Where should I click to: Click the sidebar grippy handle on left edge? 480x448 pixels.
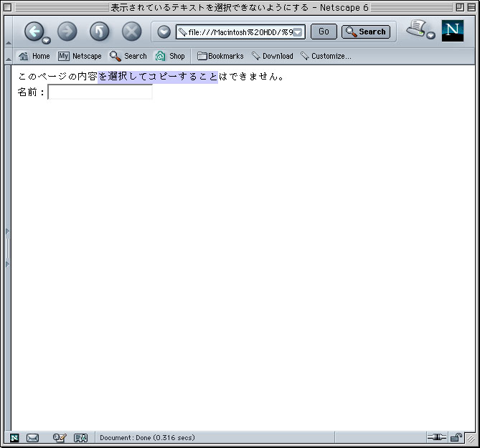(8, 248)
